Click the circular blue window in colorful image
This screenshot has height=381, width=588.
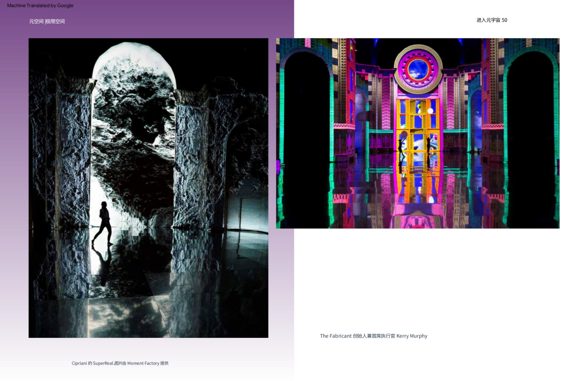coord(418,69)
